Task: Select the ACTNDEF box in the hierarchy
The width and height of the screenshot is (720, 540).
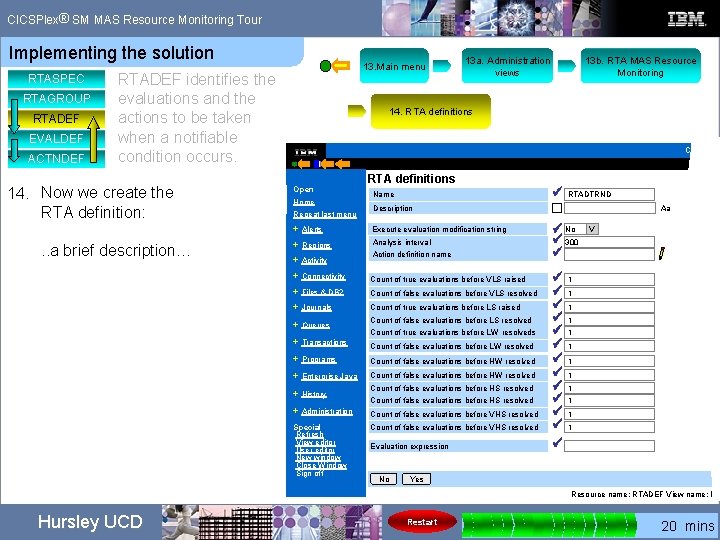Action: tap(56, 158)
